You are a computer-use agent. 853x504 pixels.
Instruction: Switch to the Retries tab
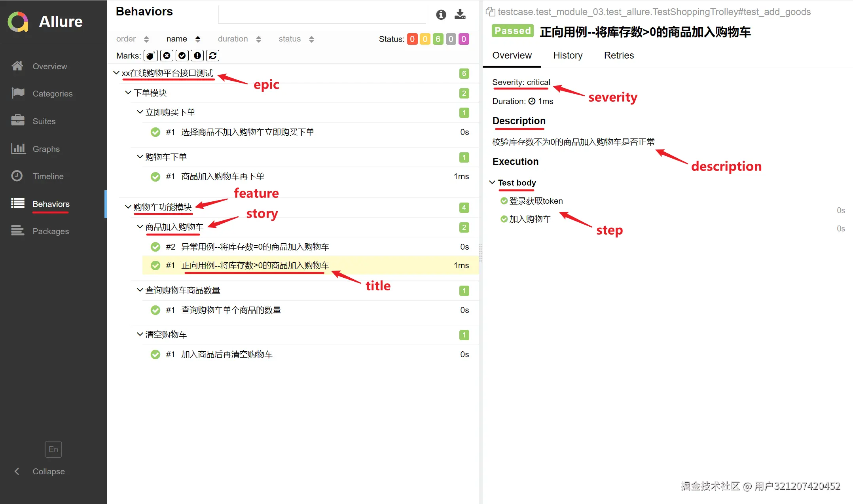(618, 55)
